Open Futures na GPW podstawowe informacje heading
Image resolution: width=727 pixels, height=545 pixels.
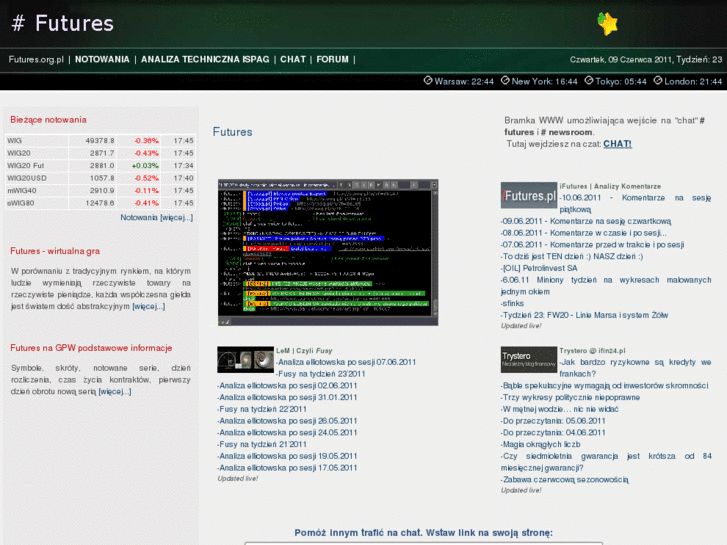[91, 348]
